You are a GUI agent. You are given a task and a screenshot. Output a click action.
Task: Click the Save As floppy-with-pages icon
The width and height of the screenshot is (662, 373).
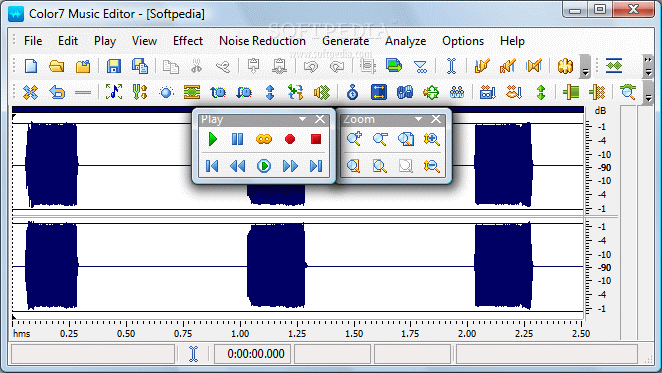pos(140,66)
